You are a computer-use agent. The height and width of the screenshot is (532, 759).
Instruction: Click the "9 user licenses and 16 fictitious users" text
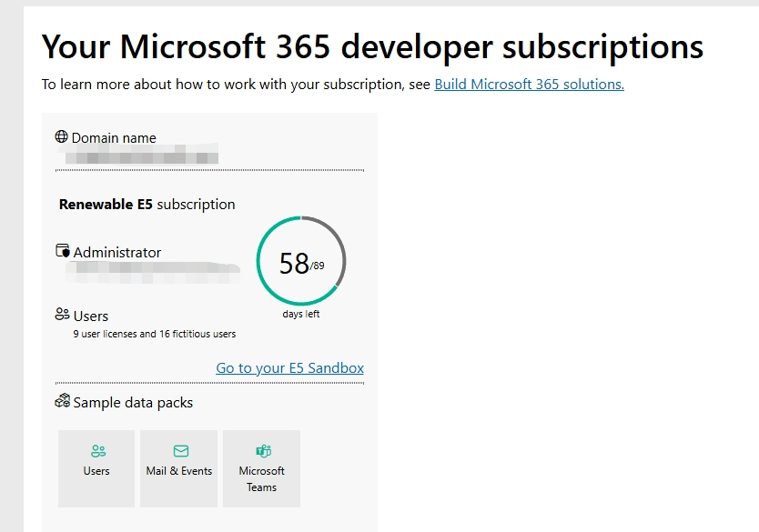pos(155,334)
